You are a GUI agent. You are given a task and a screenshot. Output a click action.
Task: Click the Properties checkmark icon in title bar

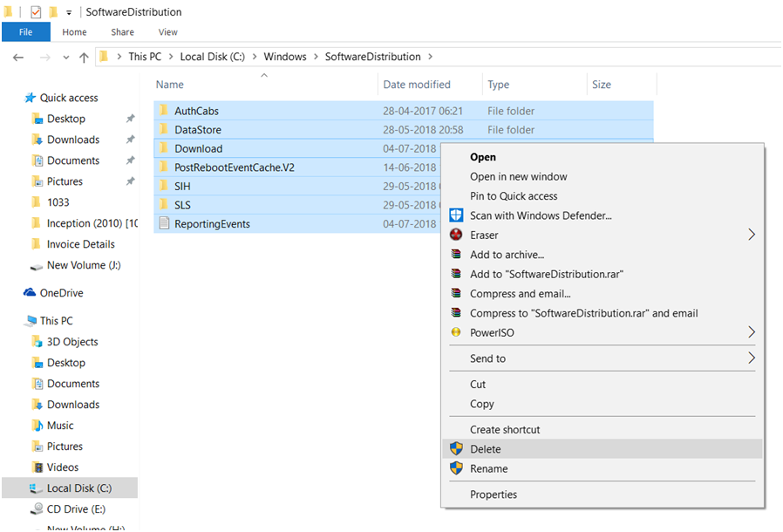coord(36,12)
